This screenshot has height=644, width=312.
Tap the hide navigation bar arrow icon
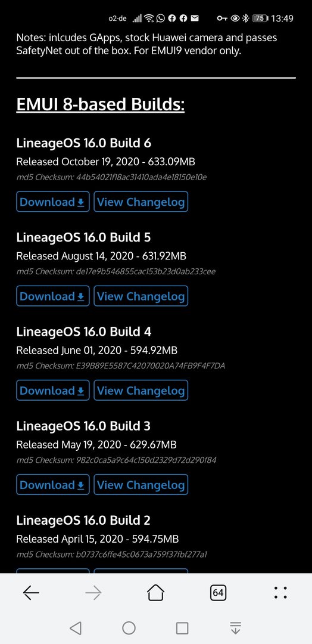[x=235, y=627]
